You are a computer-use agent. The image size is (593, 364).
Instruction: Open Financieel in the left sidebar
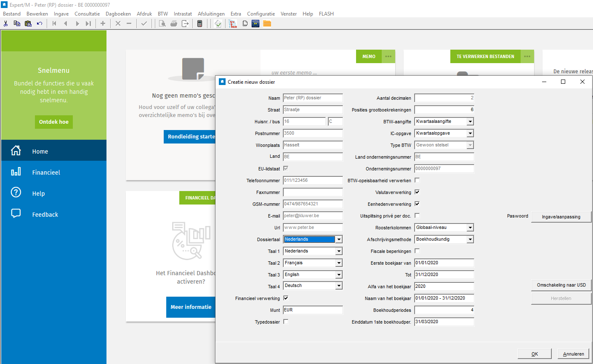coord(46,173)
